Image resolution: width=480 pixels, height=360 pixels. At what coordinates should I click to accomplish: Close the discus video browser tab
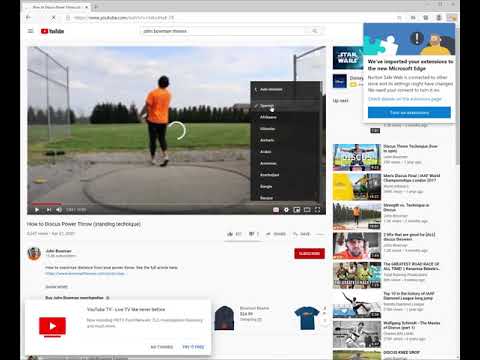tap(86, 7)
